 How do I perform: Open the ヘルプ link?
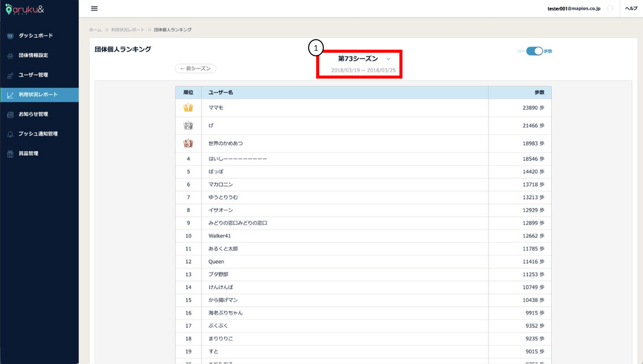631,8
